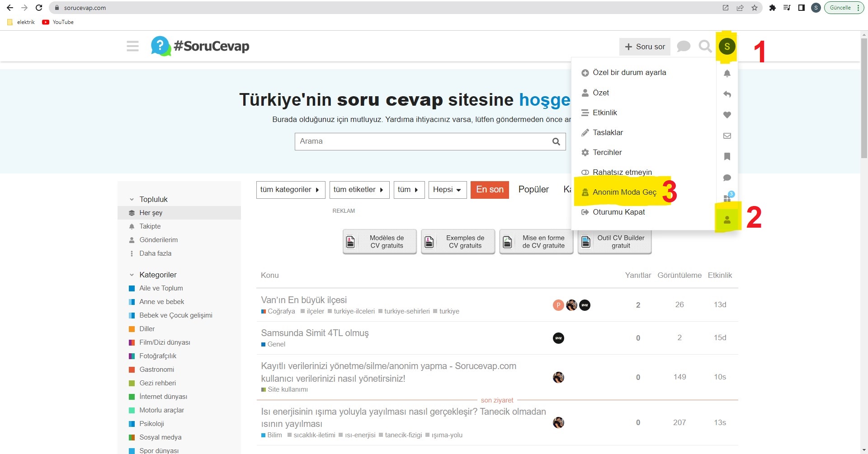View likes via the heart icon
This screenshot has width=868, height=454.
tap(727, 115)
